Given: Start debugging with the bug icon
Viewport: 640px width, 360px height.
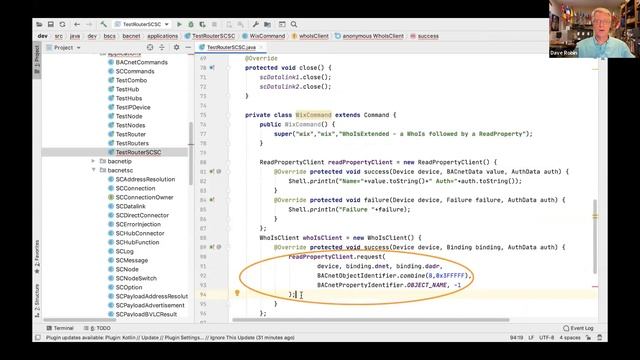Looking at the screenshot, I should pos(191,24).
